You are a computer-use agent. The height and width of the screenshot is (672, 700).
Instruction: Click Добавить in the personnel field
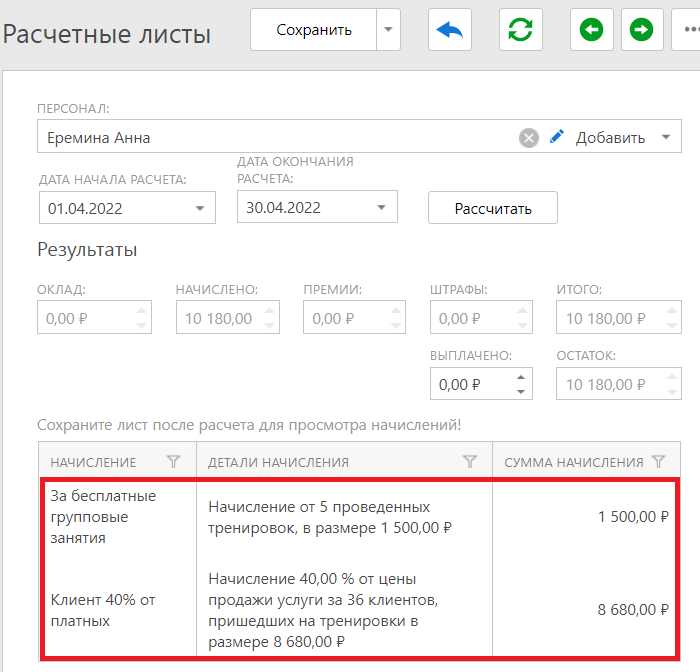610,138
